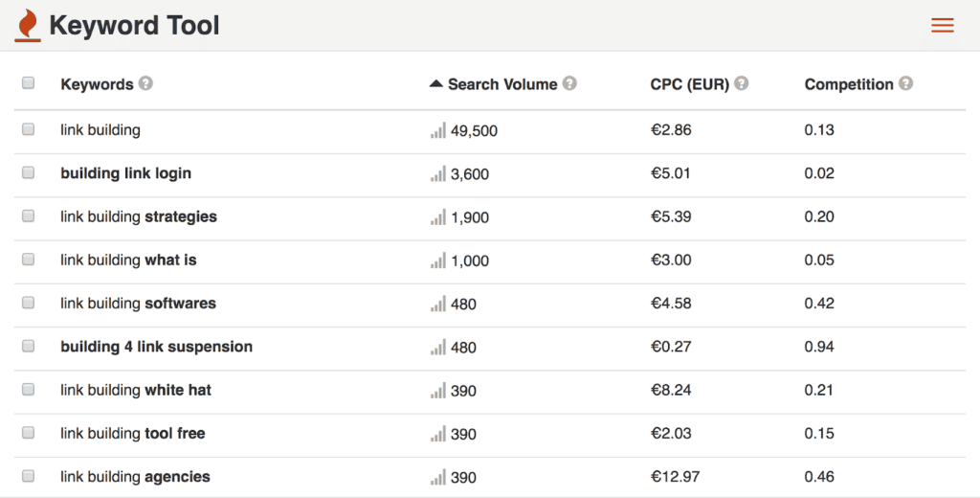Select checkbox for 'building link login'
The width and height of the screenshot is (980, 498).
tap(29, 172)
